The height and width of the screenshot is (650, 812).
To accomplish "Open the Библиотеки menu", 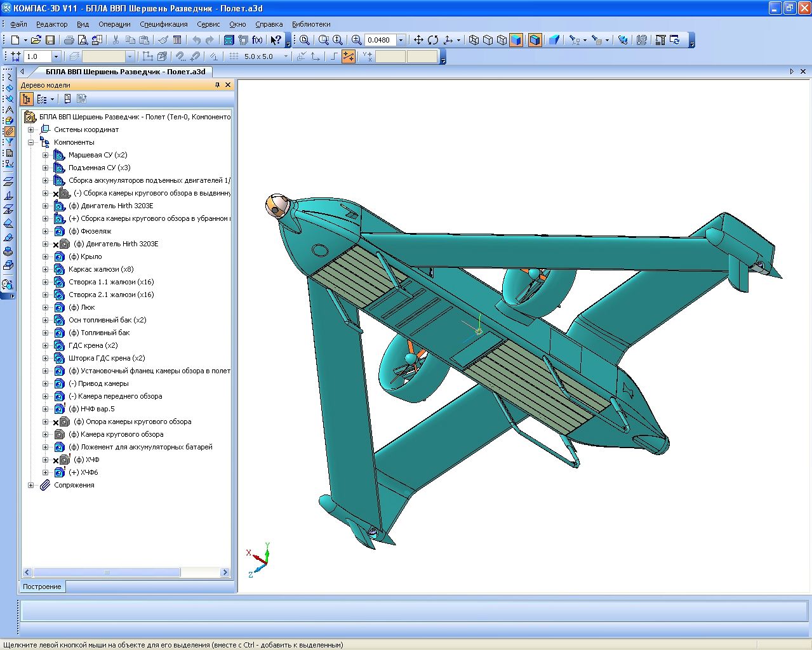I will pyautogui.click(x=311, y=24).
